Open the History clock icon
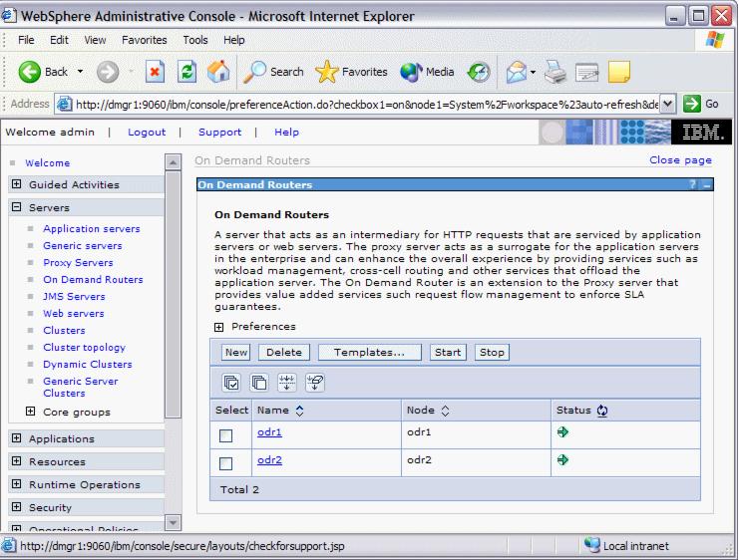Viewport: 739px width, 560px height. pyautogui.click(x=479, y=72)
